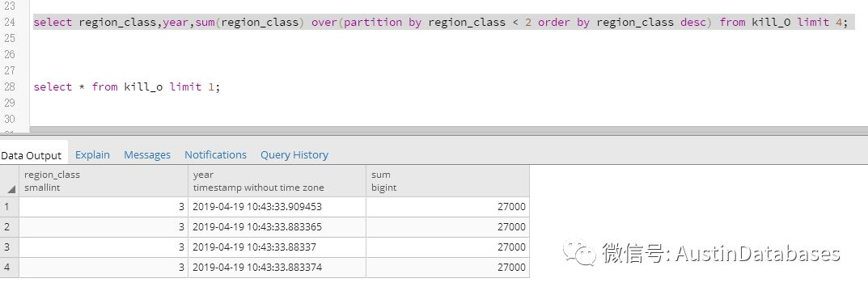Select result row number 4

(10, 268)
